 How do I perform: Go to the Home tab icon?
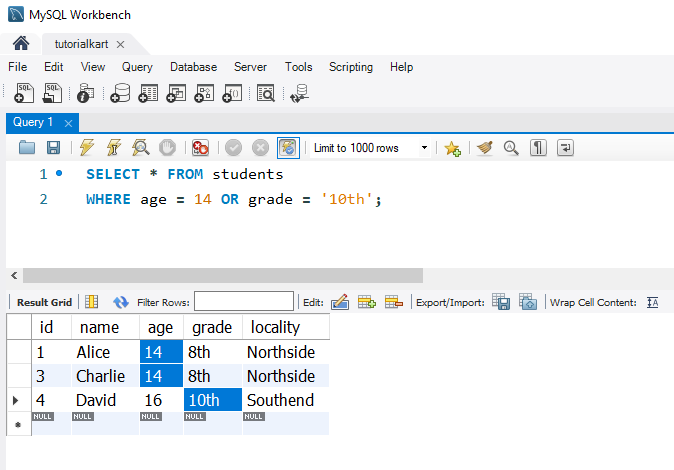coord(21,43)
